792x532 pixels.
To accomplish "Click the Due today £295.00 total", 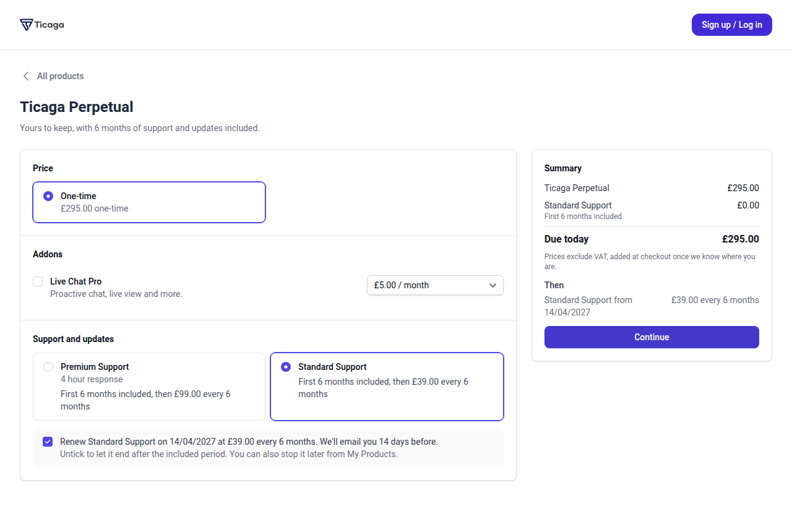I will pyautogui.click(x=741, y=239).
